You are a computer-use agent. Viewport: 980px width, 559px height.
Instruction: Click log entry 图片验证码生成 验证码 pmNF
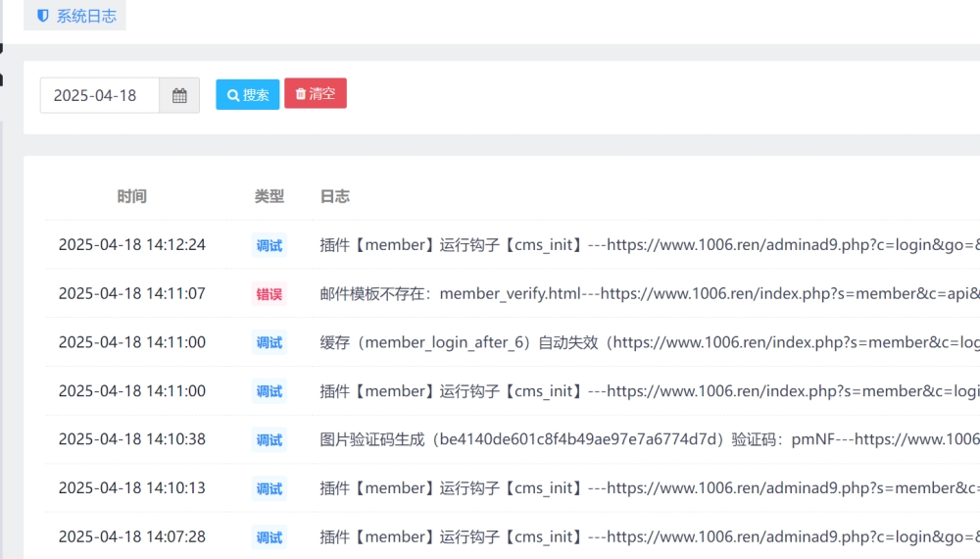(x=650, y=439)
